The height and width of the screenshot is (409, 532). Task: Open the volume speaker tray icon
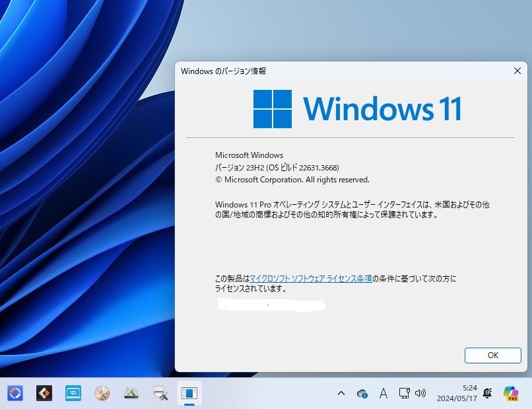click(x=420, y=393)
